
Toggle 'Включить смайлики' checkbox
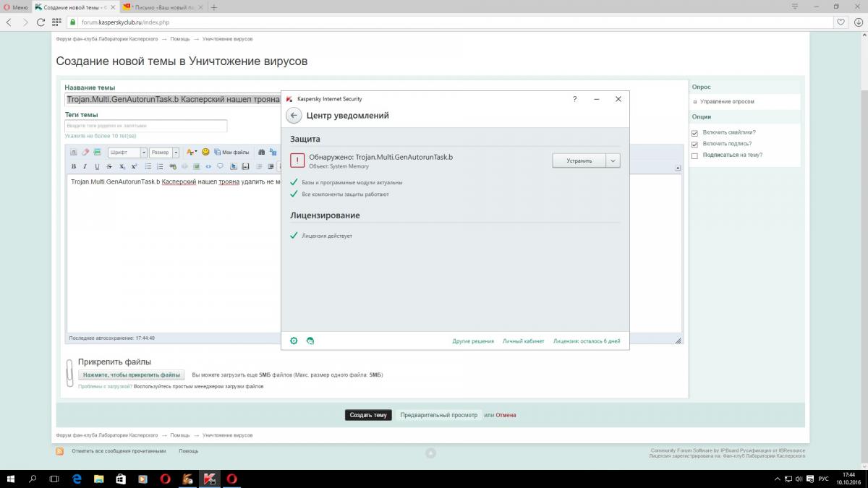[x=695, y=133]
